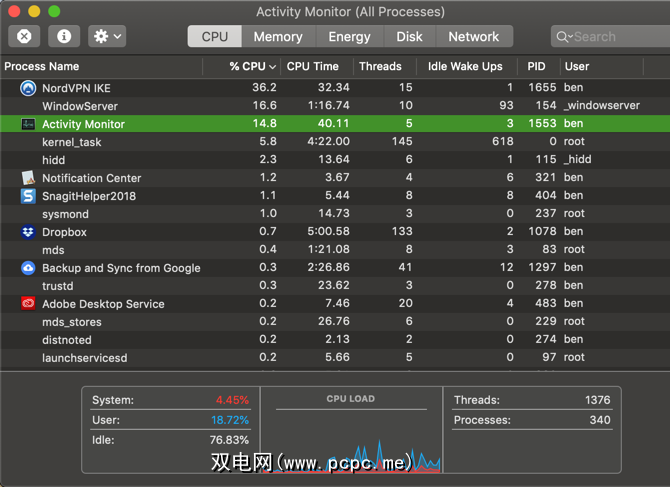Open the Energy tab

pos(349,36)
